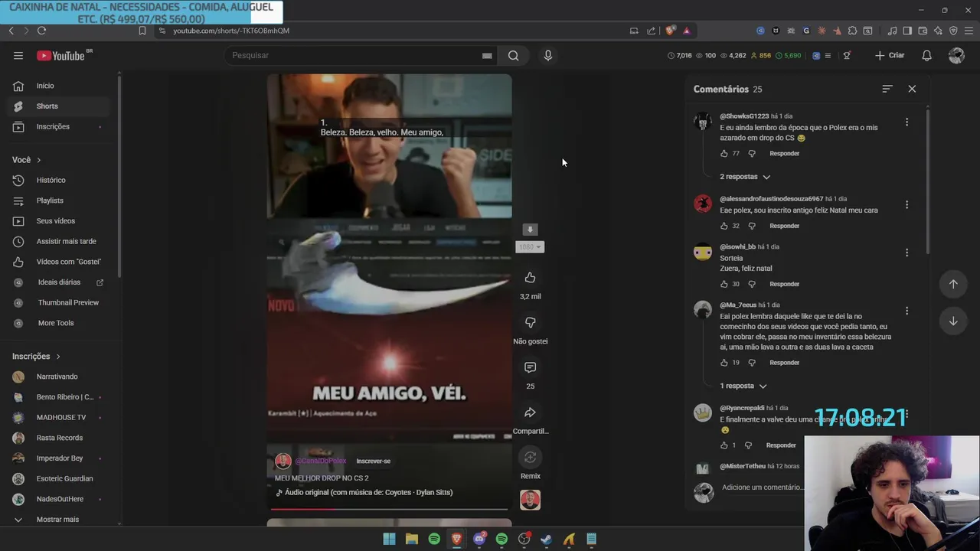Open options menu for @isowhi_bb's comment
Viewport: 980px width, 551px height.
coord(906,253)
